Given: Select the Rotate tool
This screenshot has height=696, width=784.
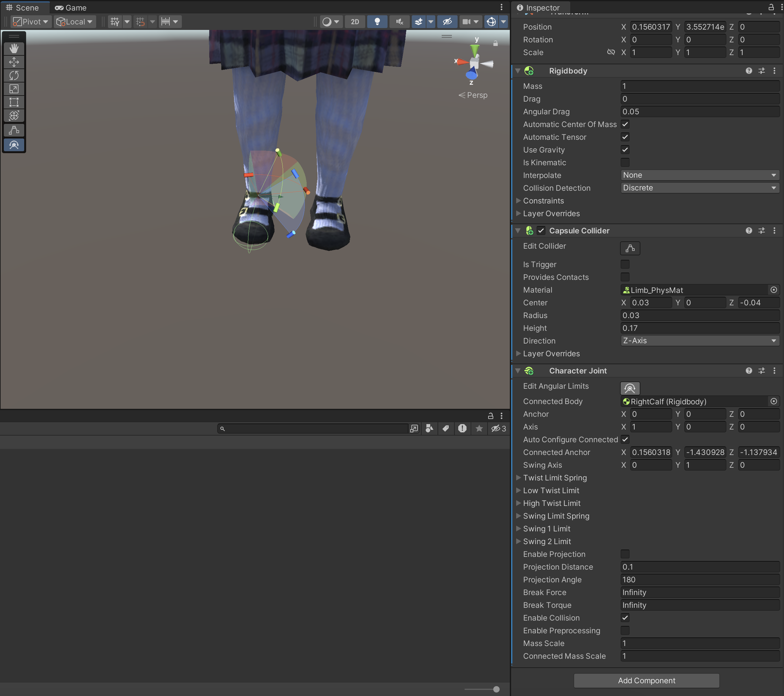Looking at the screenshot, I should click(x=14, y=75).
